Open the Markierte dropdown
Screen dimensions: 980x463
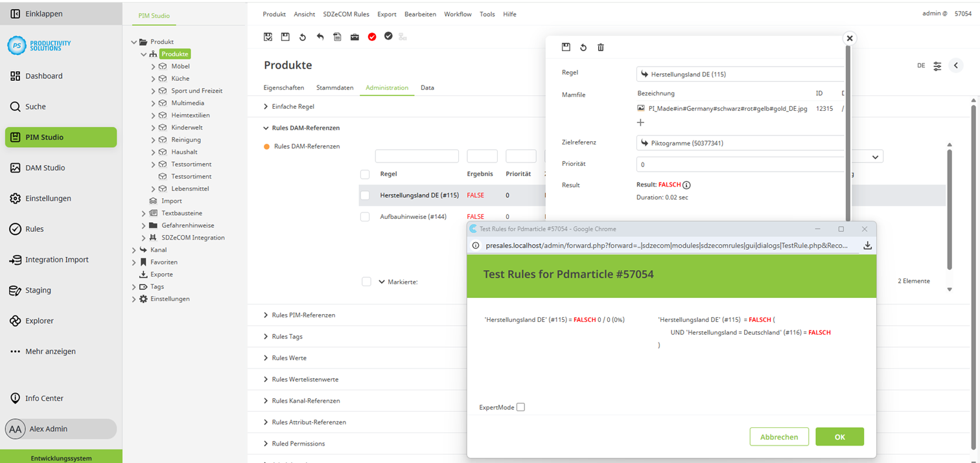tap(382, 282)
